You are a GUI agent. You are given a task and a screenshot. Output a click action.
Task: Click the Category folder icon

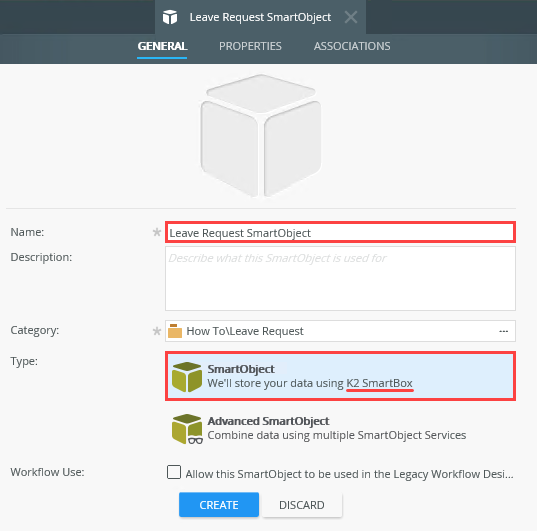point(175,331)
